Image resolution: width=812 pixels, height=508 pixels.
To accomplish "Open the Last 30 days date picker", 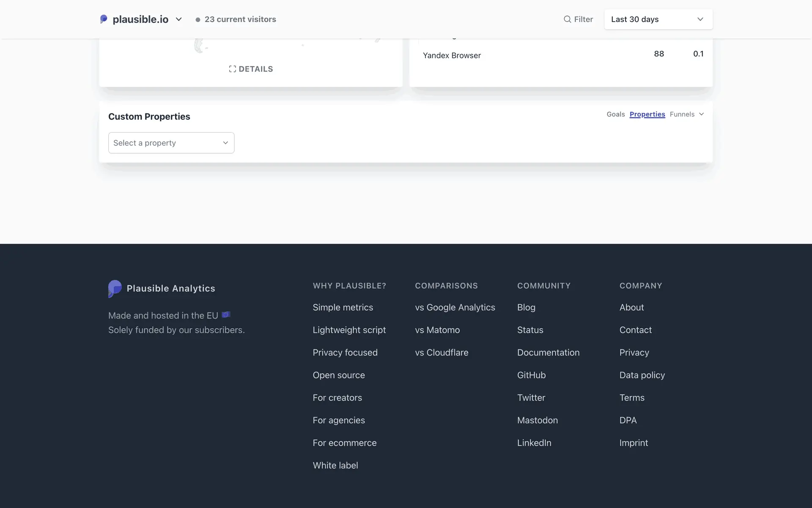I will (x=658, y=19).
